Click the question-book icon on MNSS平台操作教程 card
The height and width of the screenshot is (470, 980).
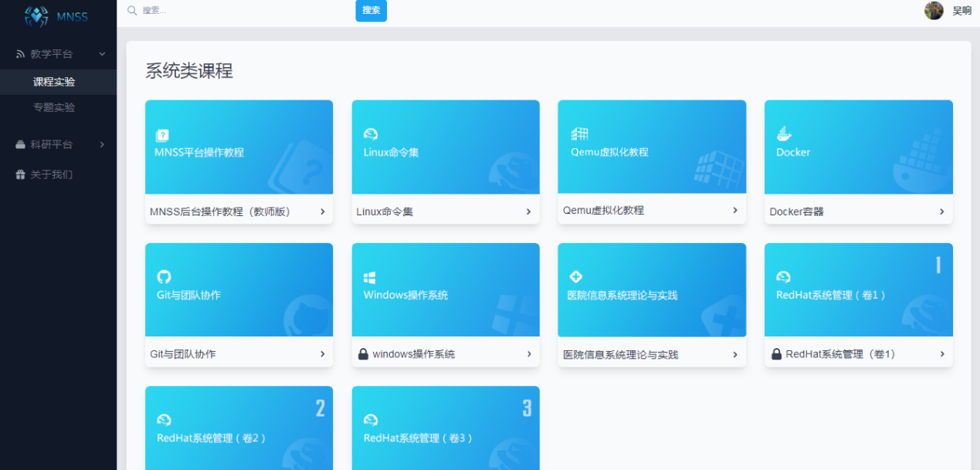pos(162,135)
